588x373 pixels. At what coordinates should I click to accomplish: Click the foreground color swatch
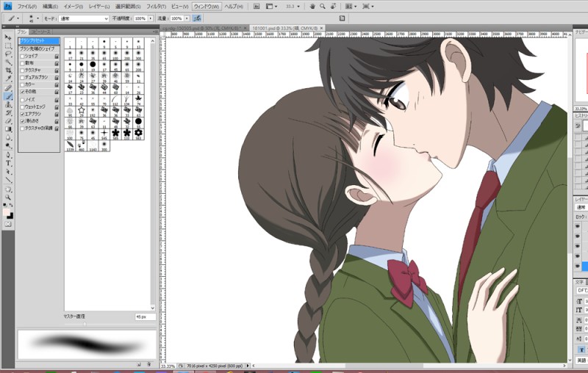click(7, 213)
